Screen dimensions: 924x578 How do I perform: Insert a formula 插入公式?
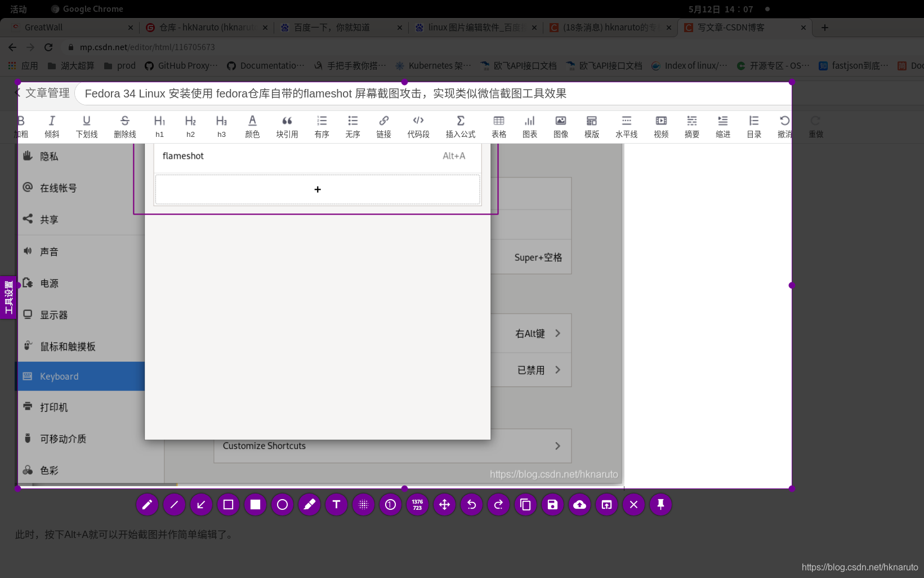coord(461,127)
